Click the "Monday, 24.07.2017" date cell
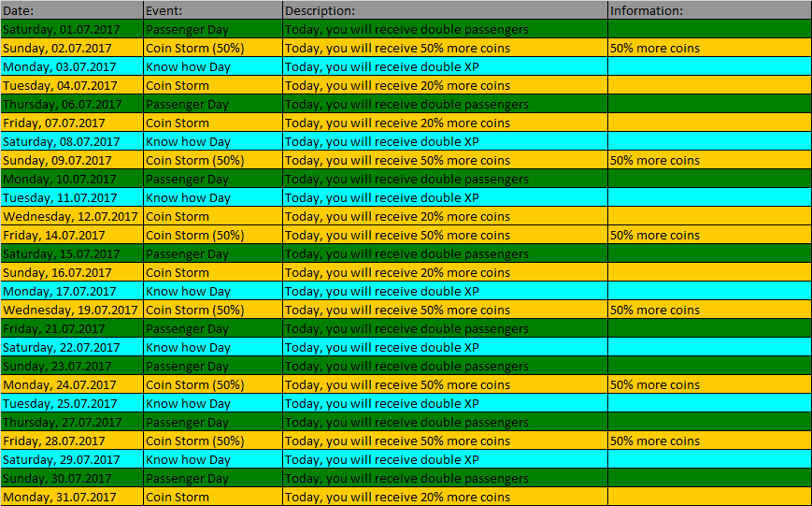Viewport: 812px width, 506px height. [x=72, y=384]
